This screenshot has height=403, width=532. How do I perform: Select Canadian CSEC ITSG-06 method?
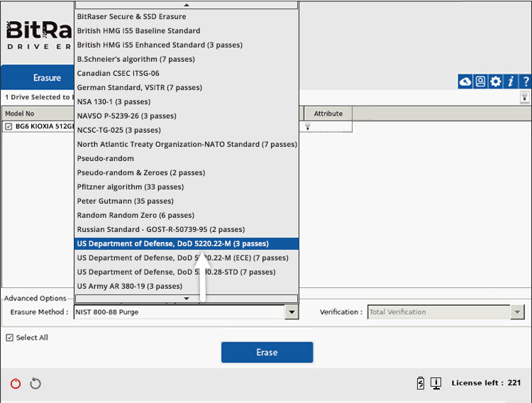(x=187, y=73)
